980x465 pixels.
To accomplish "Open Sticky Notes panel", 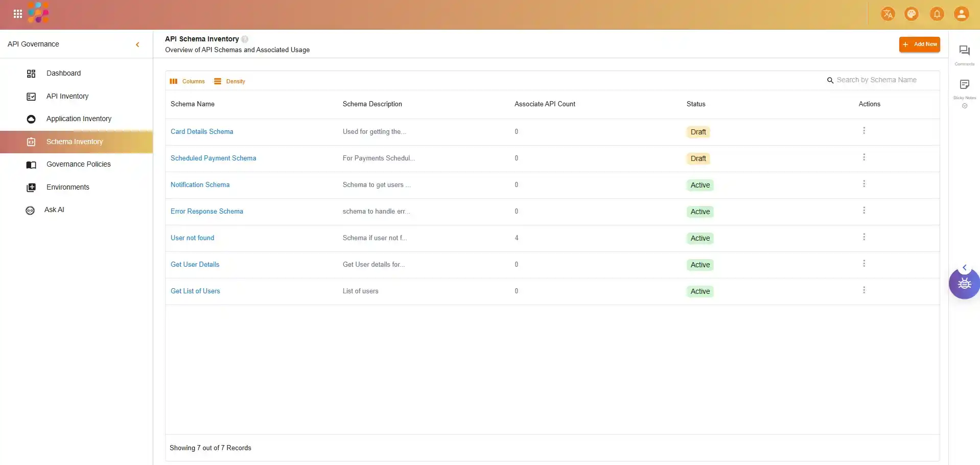I will [964, 85].
